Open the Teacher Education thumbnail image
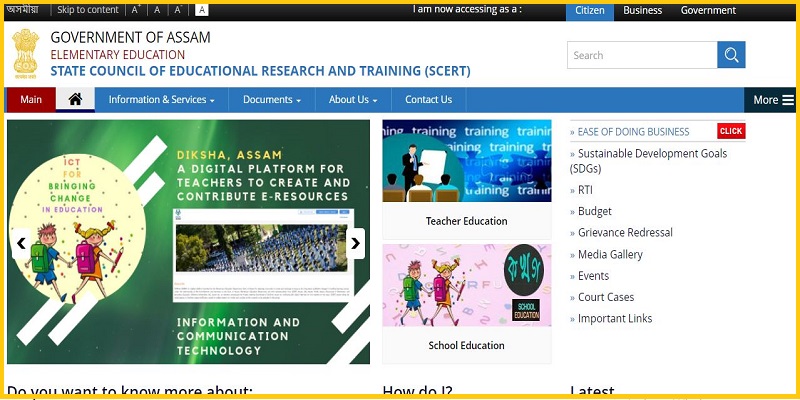Image resolution: width=800 pixels, height=400 pixels. pos(467,161)
